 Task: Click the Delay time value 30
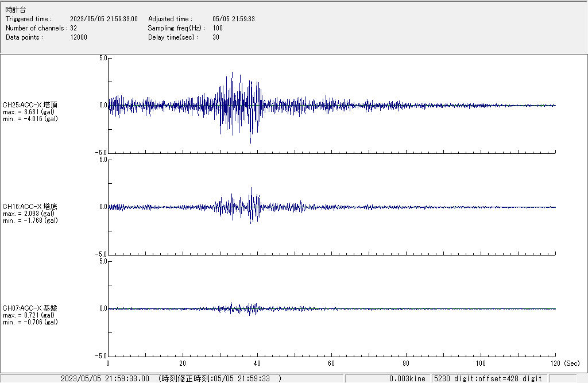click(216, 37)
